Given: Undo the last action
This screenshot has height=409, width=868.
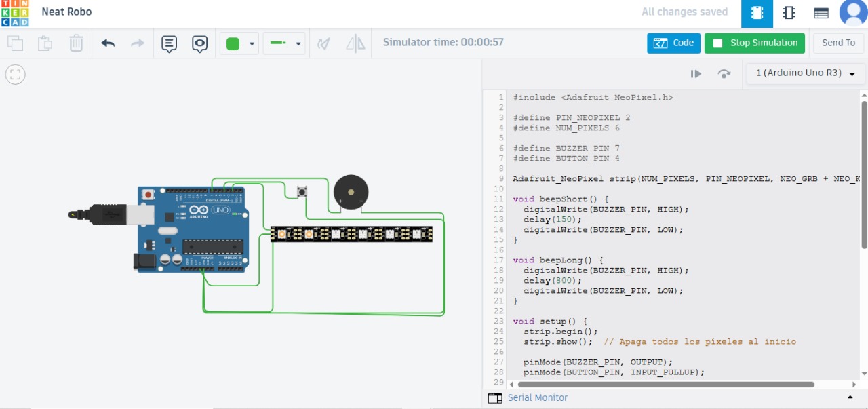Looking at the screenshot, I should click(x=108, y=43).
